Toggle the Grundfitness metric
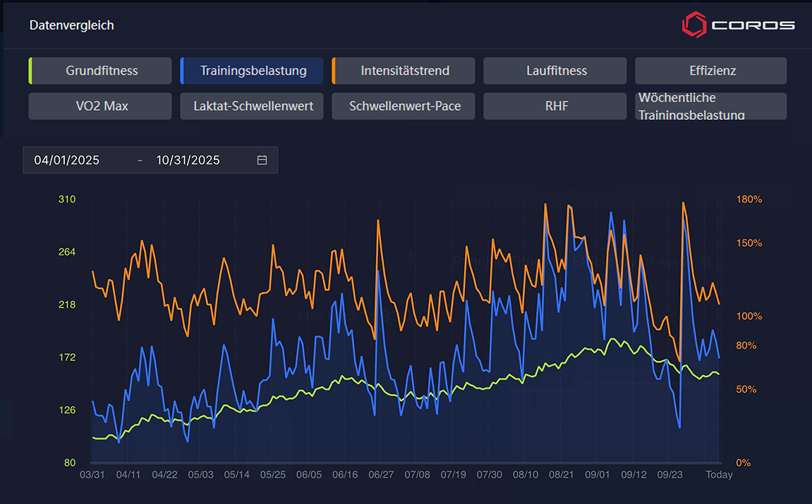The width and height of the screenshot is (812, 504). (x=101, y=70)
